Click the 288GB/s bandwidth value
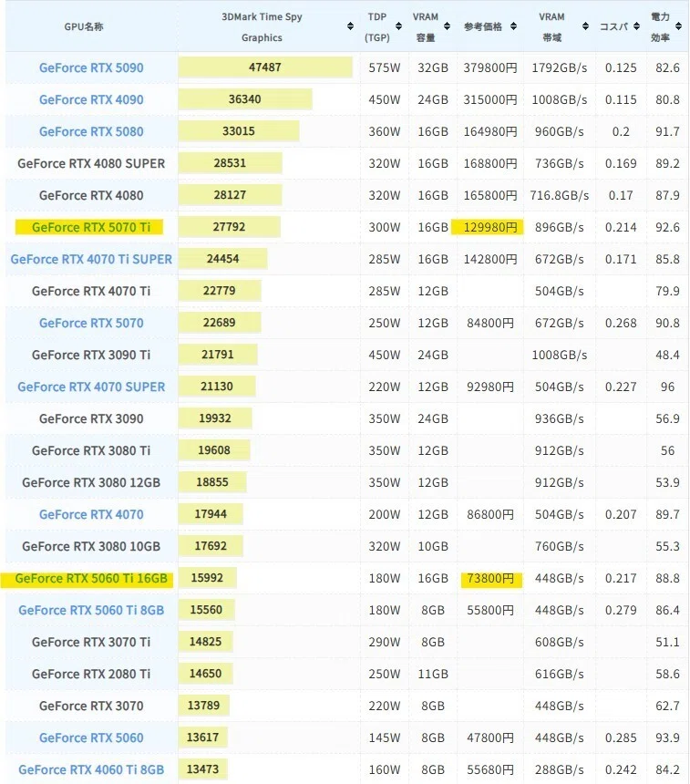 point(560,769)
